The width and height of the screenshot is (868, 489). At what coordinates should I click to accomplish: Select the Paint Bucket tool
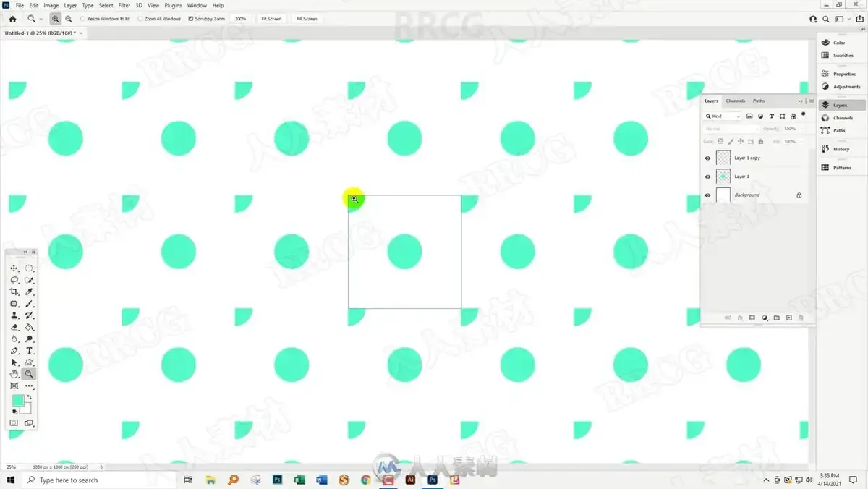tap(29, 327)
